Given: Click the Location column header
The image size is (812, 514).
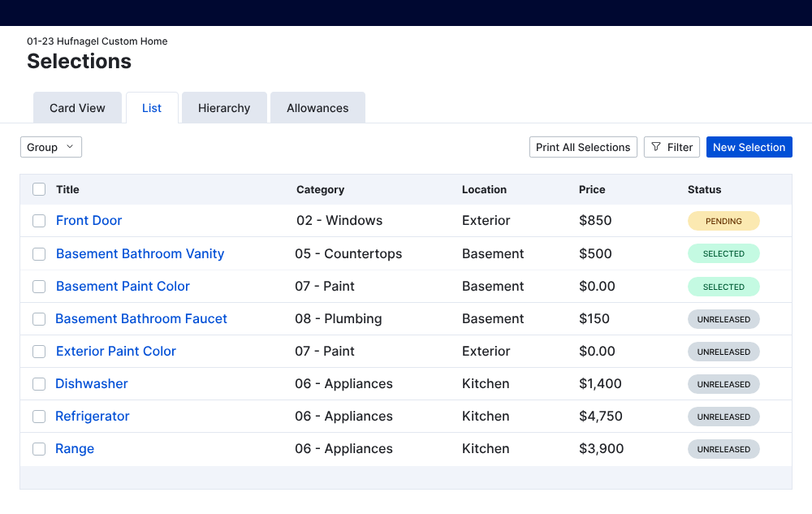Looking at the screenshot, I should [484, 189].
